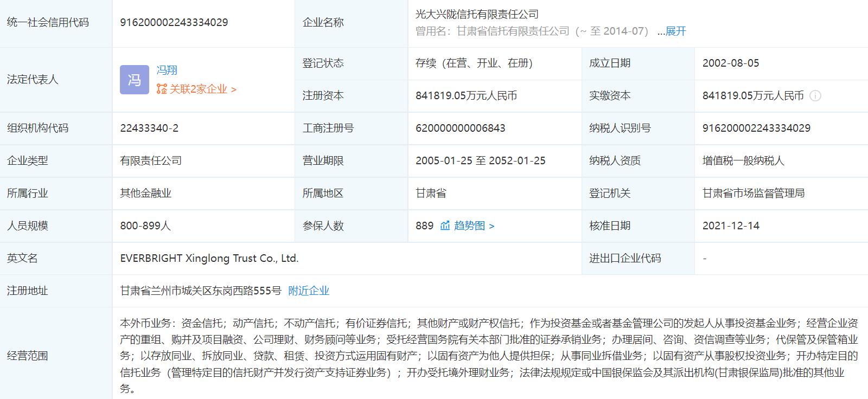Click the 冯 avatar thumbnail
Image resolution: width=868 pixels, height=399 pixels.
134,80
